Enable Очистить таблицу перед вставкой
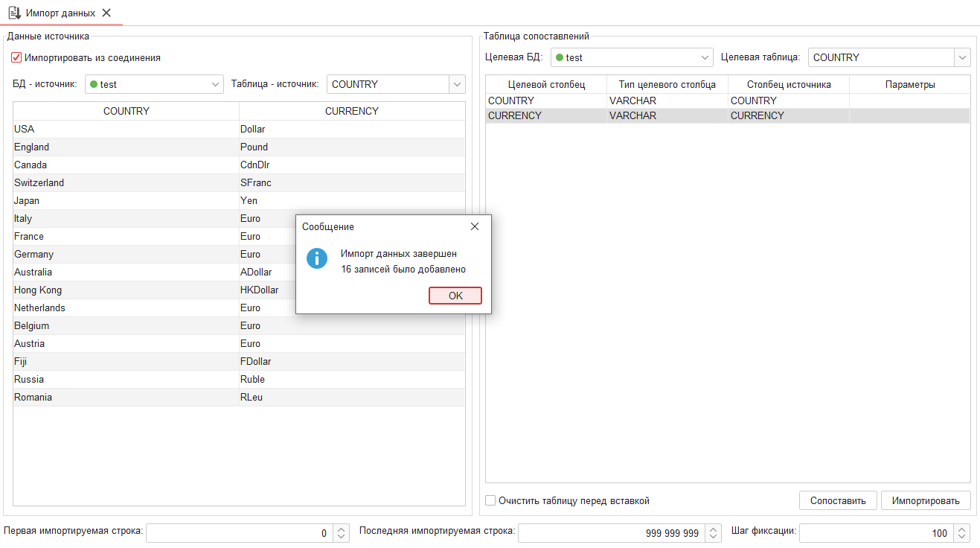Screen dimensions: 980x548 tap(490, 500)
